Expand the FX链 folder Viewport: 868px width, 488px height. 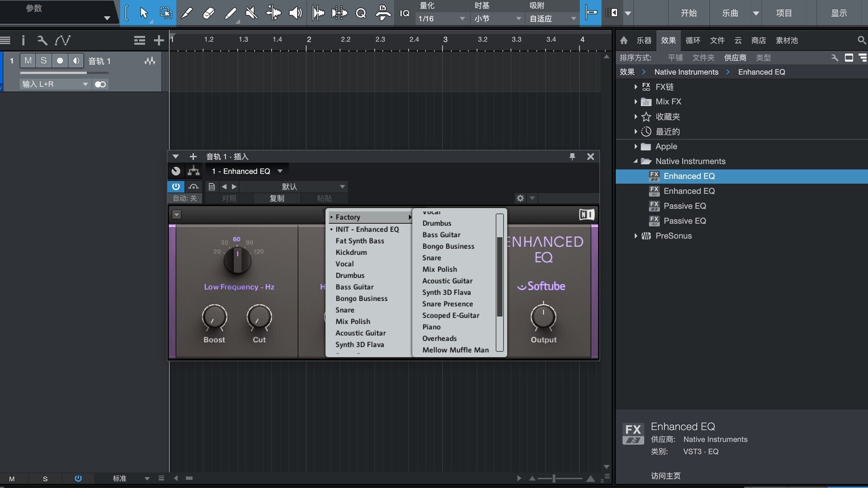click(x=636, y=87)
